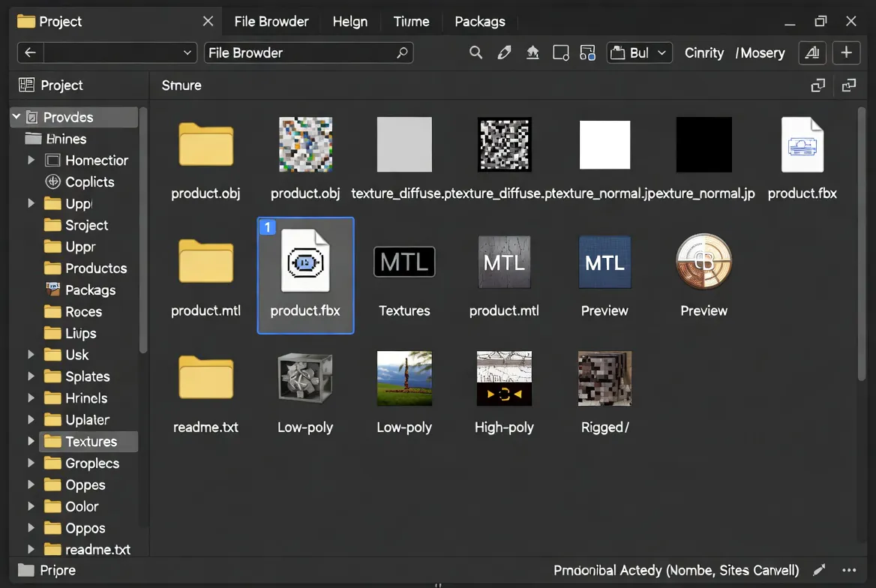Expand the Homectior tree node

[x=31, y=160]
